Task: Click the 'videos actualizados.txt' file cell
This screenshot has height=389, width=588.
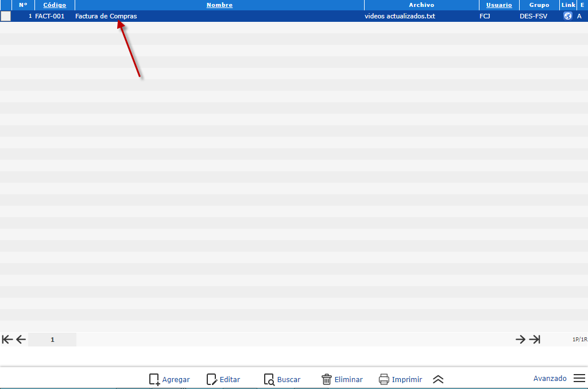Action: tap(400, 16)
